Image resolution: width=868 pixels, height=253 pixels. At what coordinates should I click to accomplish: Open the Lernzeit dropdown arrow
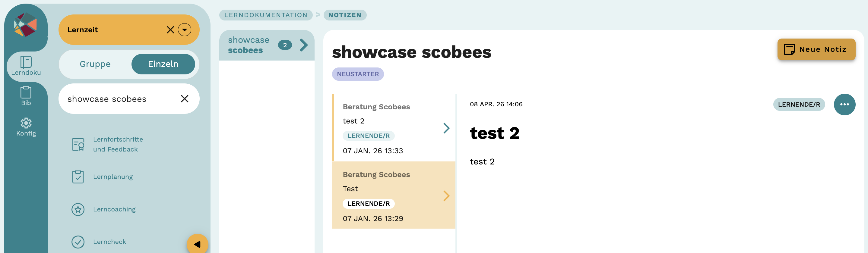[x=185, y=30]
